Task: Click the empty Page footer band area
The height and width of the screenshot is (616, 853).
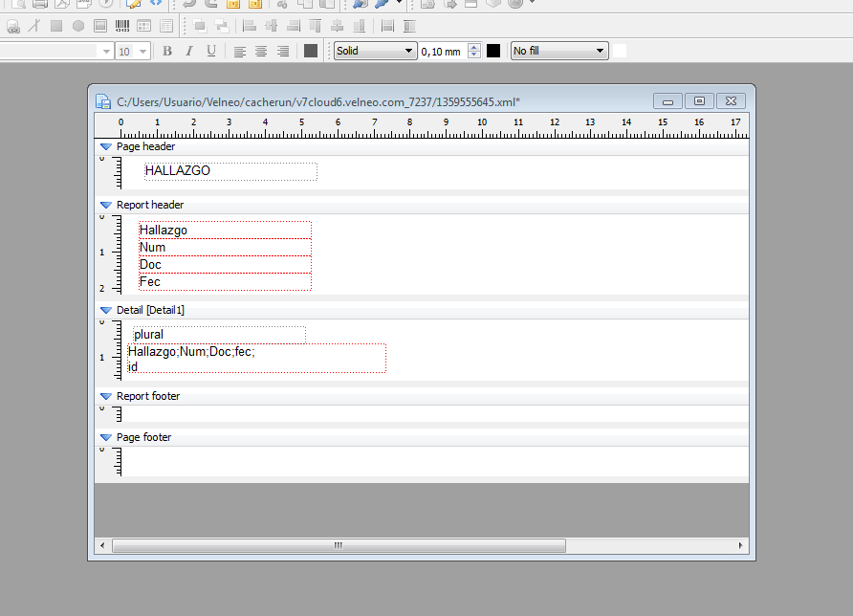Action: (x=434, y=461)
